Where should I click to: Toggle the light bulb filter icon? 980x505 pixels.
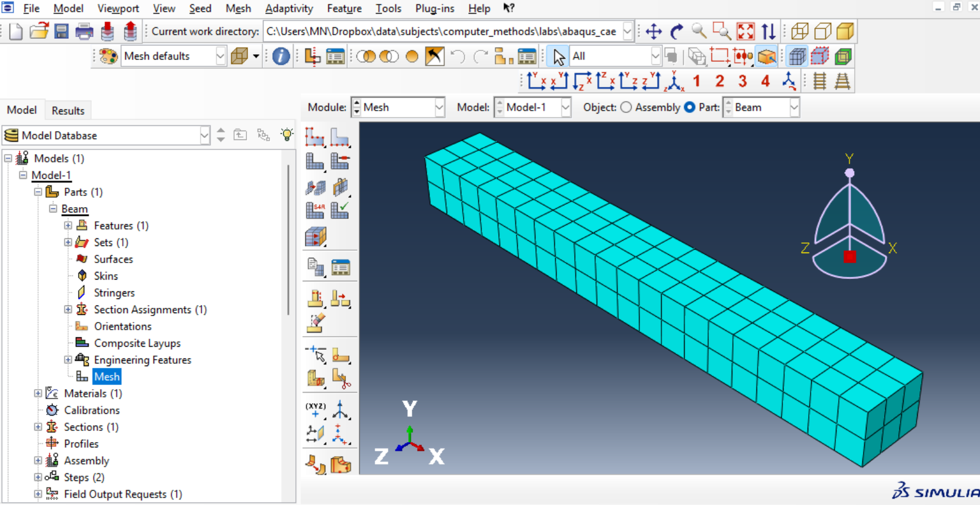[286, 135]
